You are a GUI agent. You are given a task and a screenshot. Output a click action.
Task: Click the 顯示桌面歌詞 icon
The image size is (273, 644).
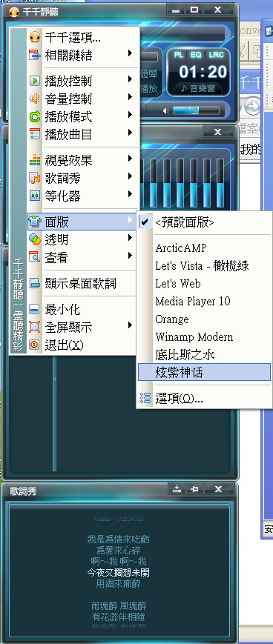tap(35, 283)
